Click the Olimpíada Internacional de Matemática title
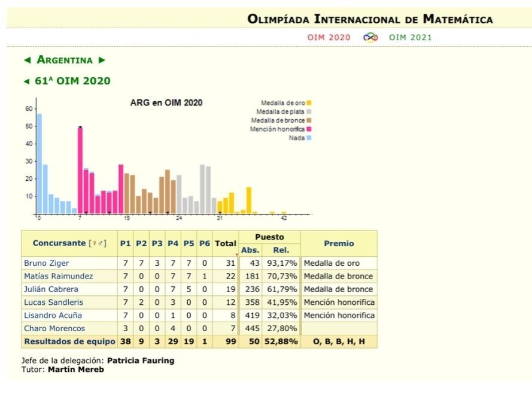This screenshot has height=409, width=532. point(370,19)
